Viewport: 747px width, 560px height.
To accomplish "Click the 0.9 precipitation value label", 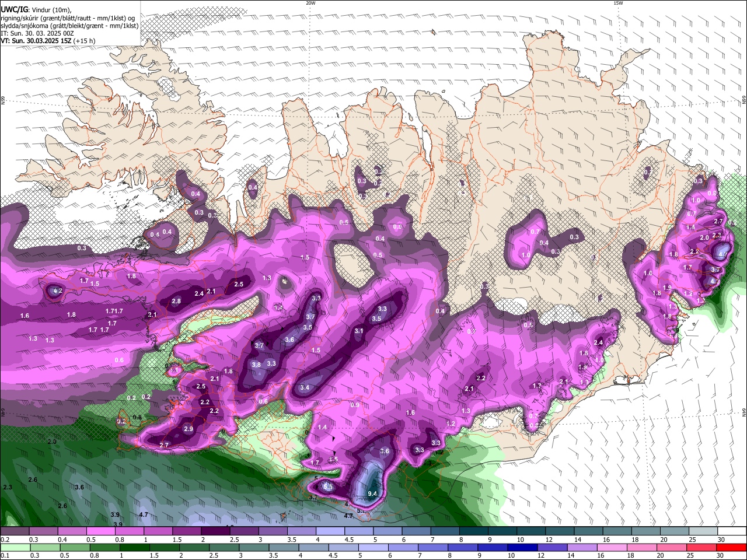I will [x=355, y=405].
